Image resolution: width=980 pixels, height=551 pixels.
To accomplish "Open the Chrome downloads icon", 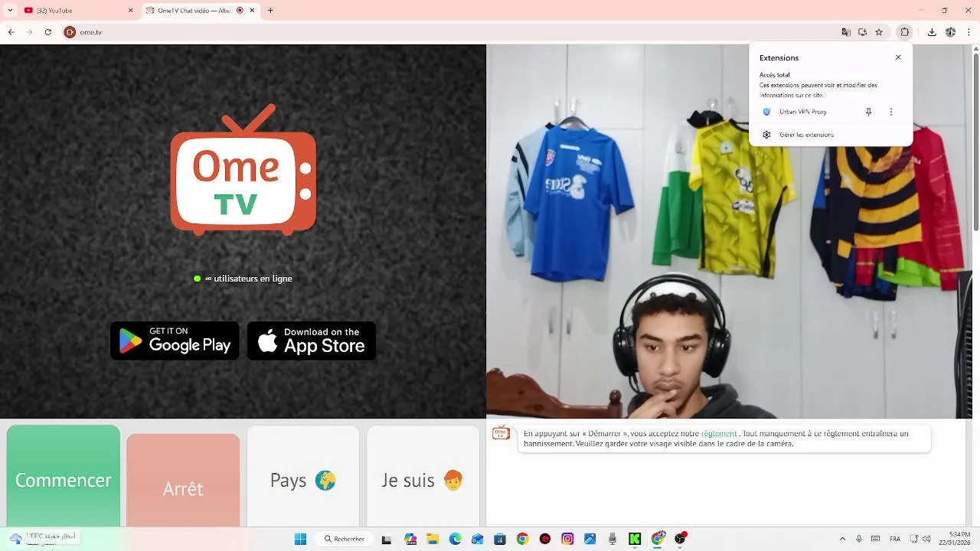I will (x=932, y=32).
